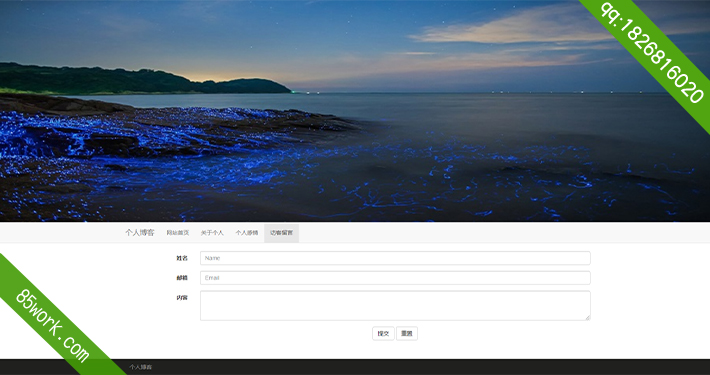Focus the Name input field
Screen dimensions: 710x375
[x=395, y=258]
